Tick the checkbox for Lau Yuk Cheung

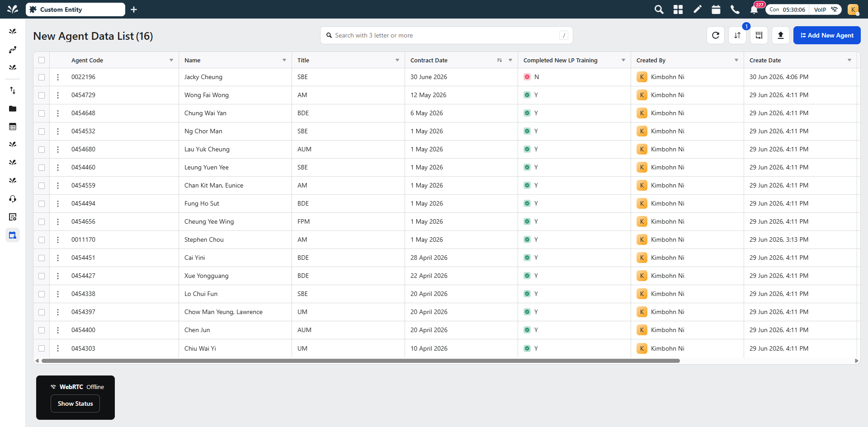tap(42, 150)
